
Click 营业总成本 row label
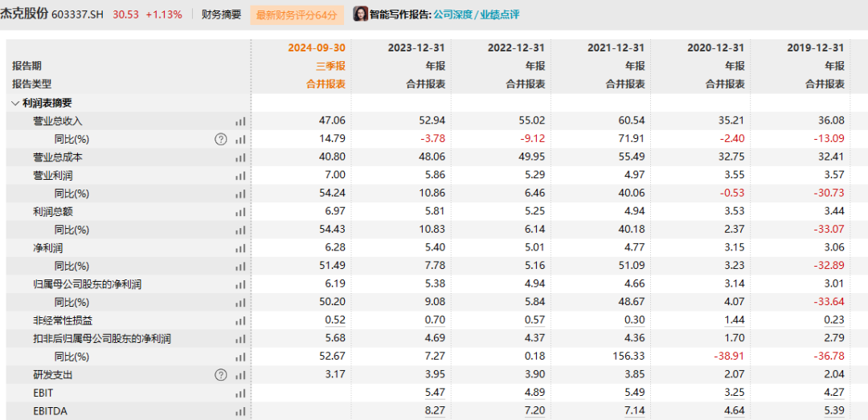(58, 157)
